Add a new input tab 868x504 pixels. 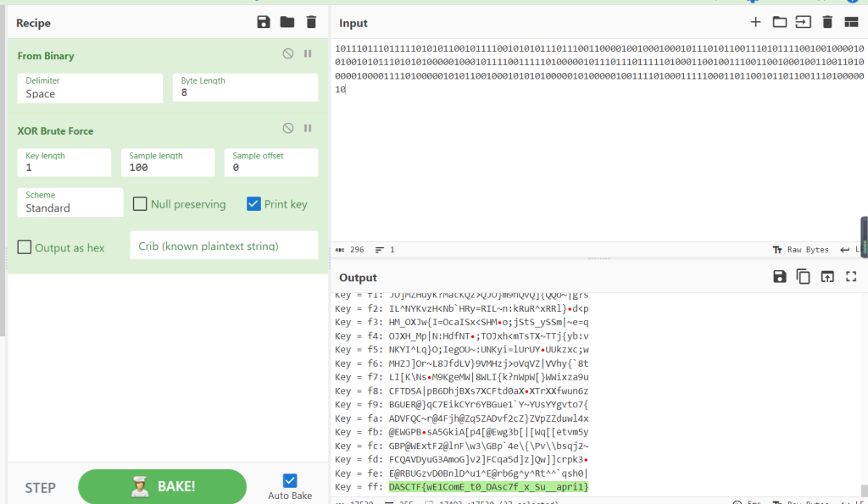(755, 23)
